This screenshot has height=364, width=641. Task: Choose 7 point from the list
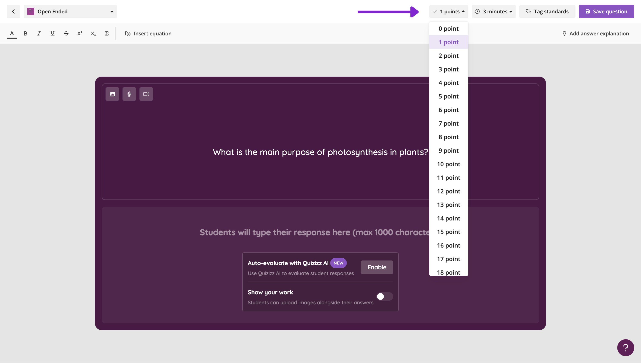tap(448, 123)
